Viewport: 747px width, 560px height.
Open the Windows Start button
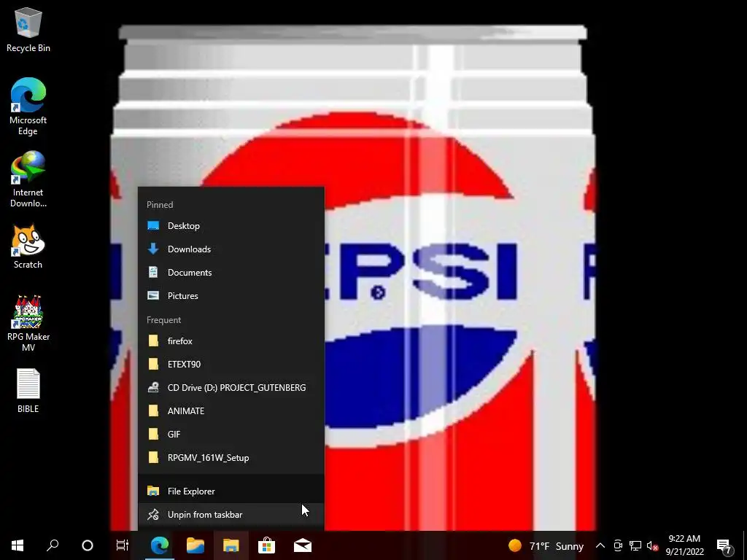(x=18, y=545)
